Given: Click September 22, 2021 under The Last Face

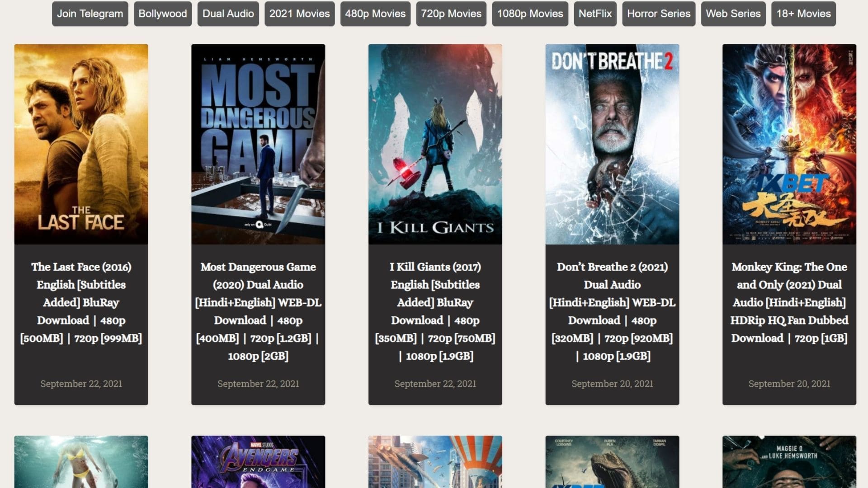Looking at the screenshot, I should click(x=81, y=384).
